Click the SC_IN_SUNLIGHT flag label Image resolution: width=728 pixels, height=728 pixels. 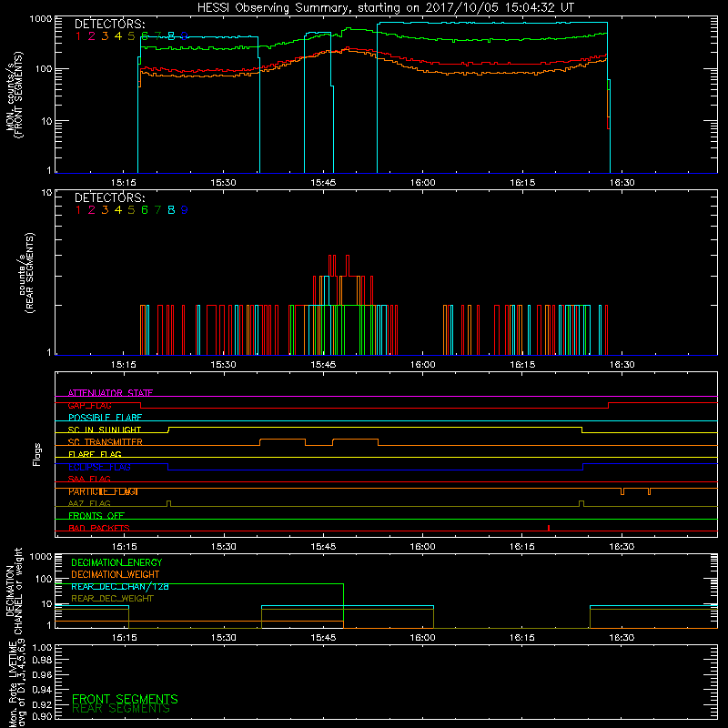coord(105,430)
